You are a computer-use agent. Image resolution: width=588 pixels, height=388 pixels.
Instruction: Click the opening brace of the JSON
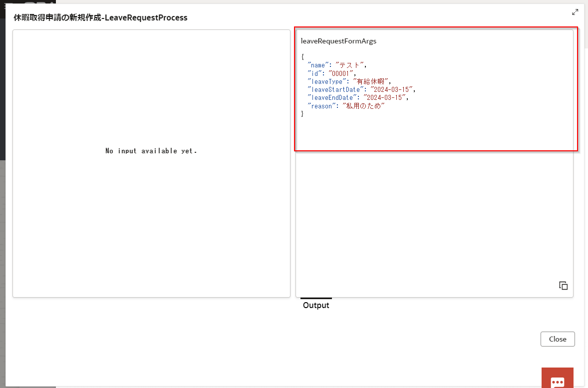302,57
